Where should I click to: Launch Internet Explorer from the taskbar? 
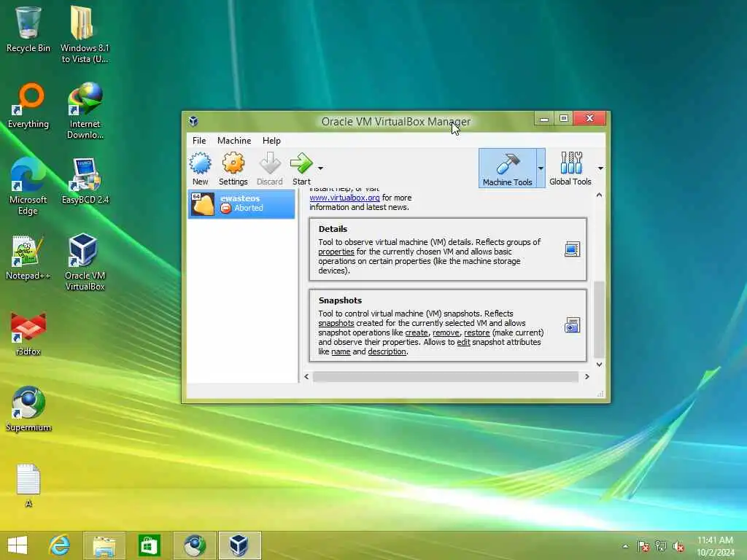pos(60,545)
